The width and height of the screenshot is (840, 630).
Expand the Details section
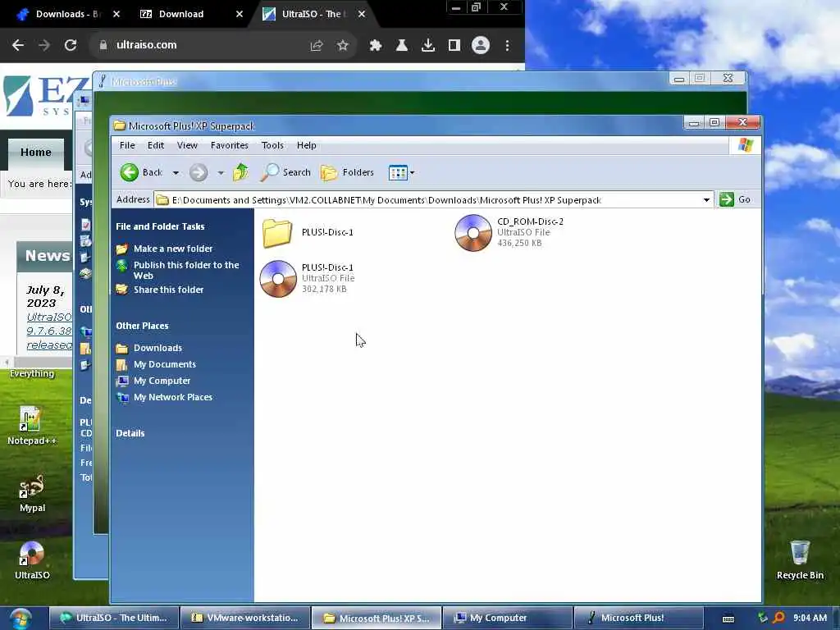pyautogui.click(x=130, y=433)
